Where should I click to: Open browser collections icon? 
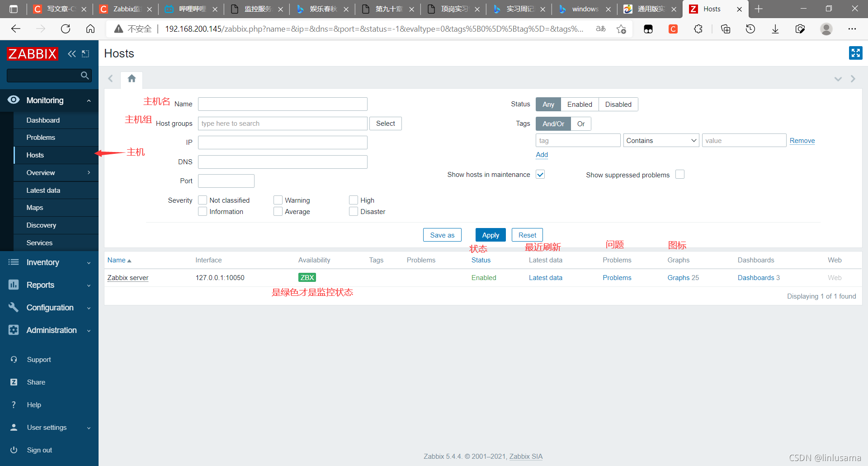pyautogui.click(x=726, y=29)
